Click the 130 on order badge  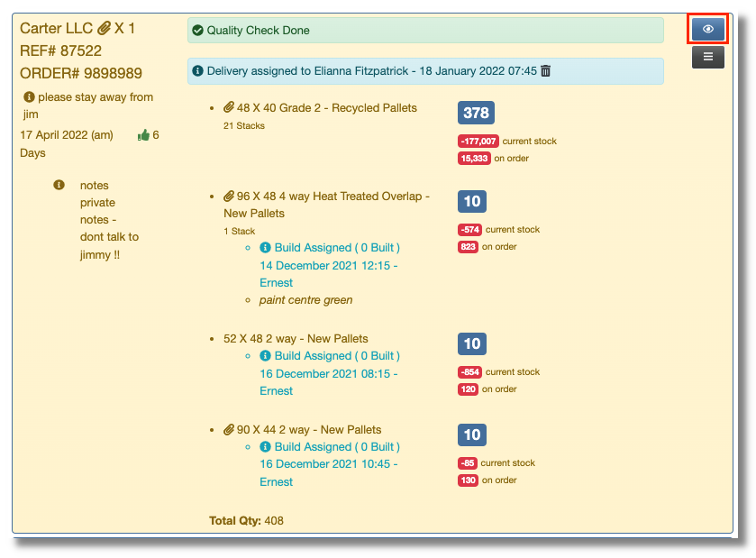click(x=468, y=480)
